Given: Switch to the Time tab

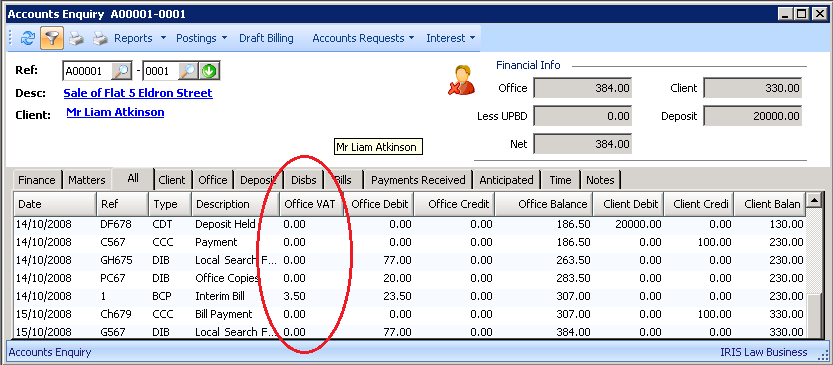Looking at the screenshot, I should click(x=560, y=180).
